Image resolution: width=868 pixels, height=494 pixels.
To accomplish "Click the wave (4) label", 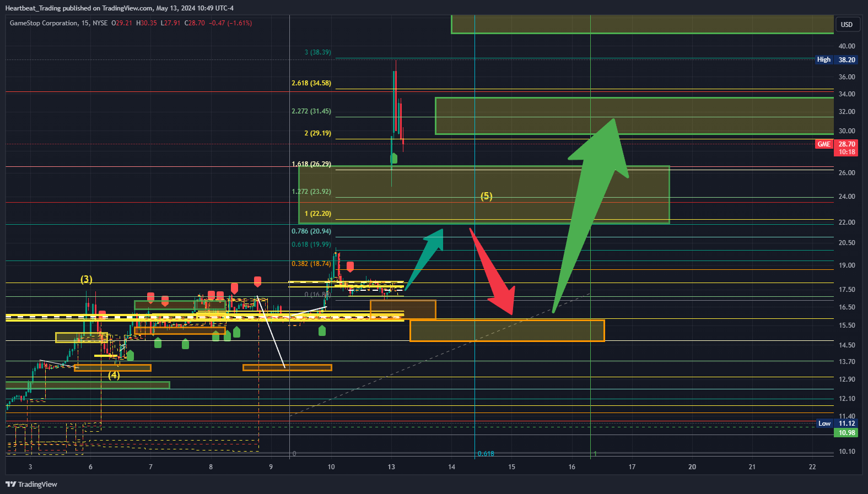I will 114,375.
